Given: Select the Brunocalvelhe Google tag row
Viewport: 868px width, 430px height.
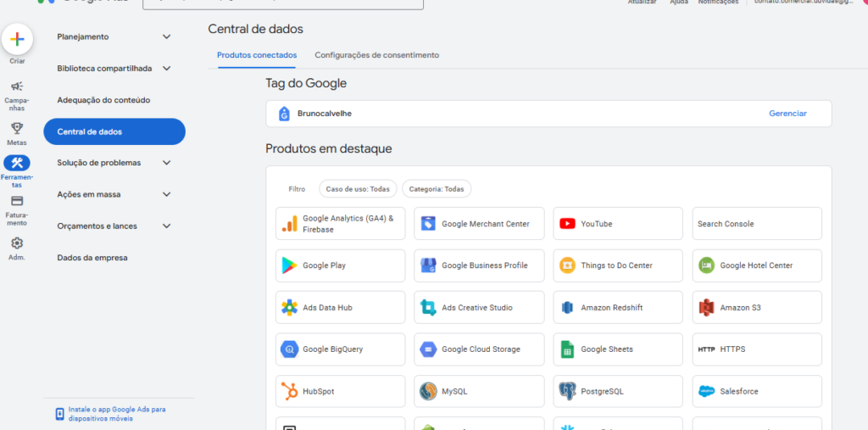Looking at the screenshot, I should coord(548,114).
